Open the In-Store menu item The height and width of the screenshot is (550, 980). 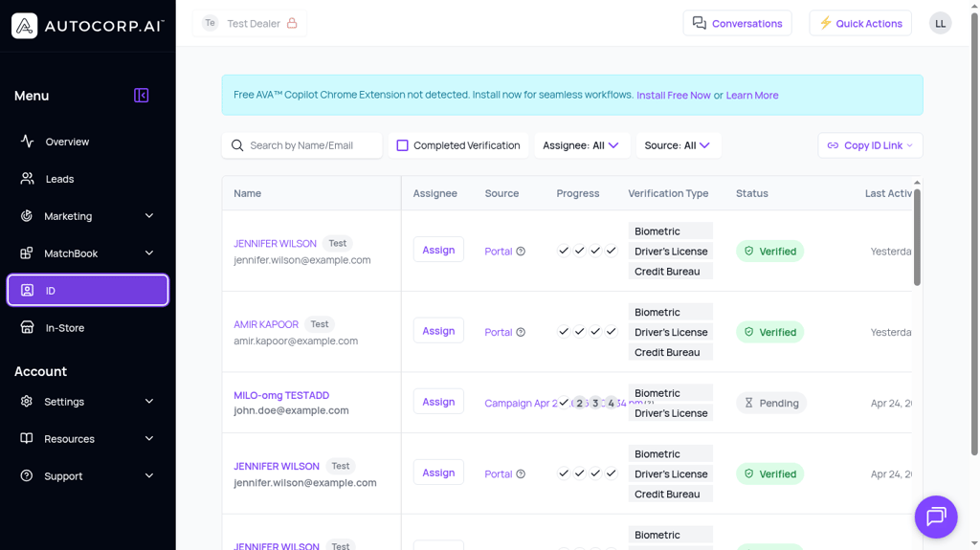tap(87, 327)
